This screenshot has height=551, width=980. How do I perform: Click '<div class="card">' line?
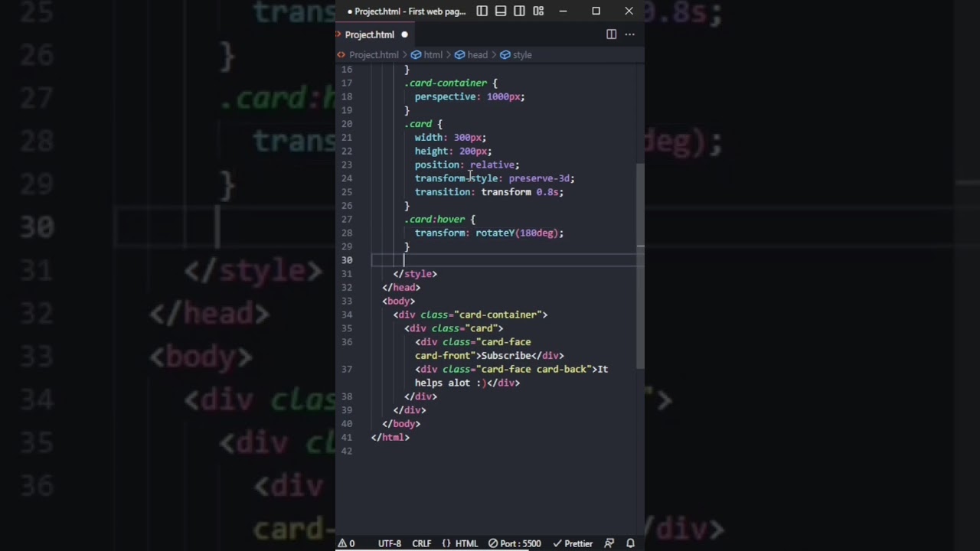point(454,328)
